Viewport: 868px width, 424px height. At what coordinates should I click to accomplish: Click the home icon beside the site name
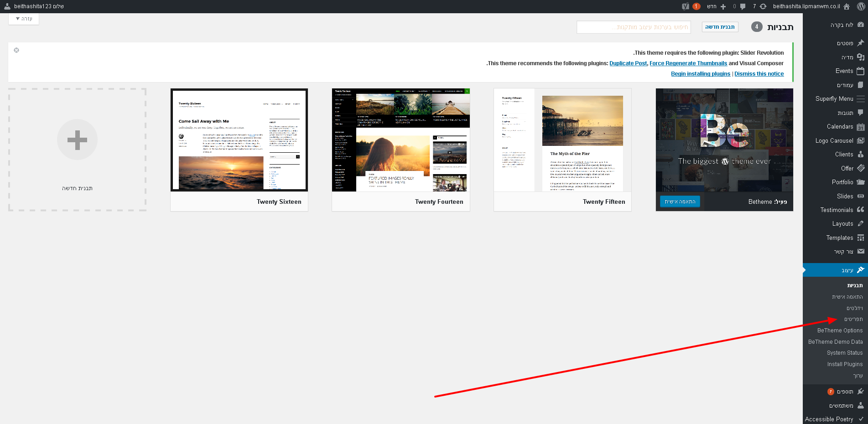tap(847, 6)
